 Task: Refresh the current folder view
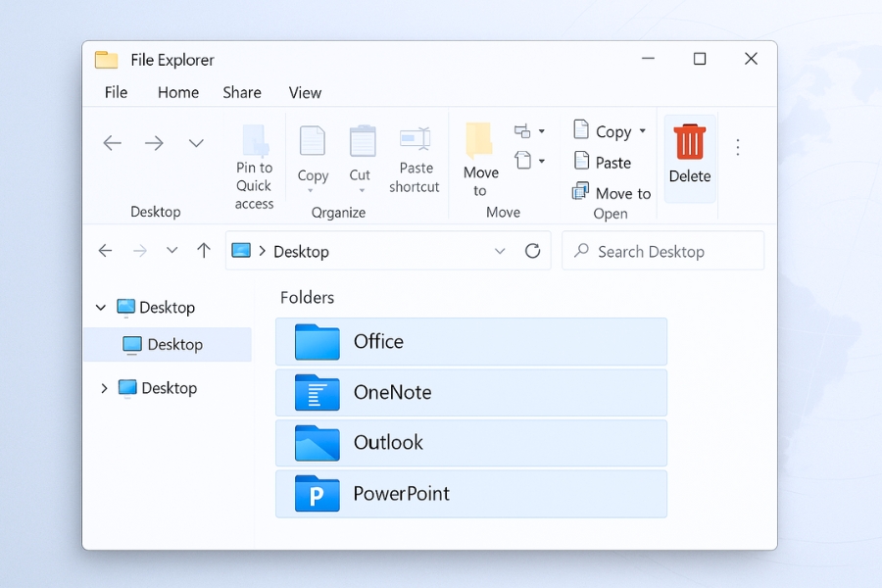(x=532, y=251)
